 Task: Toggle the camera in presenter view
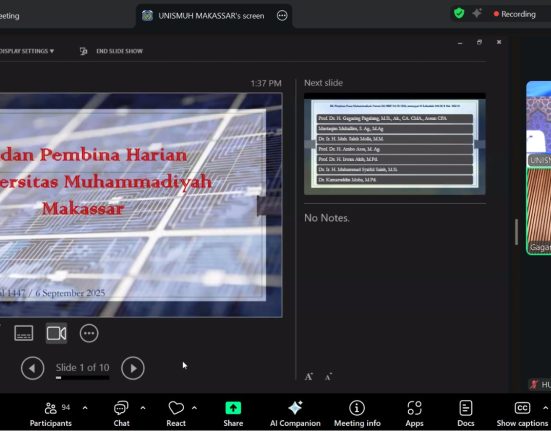coord(57,333)
